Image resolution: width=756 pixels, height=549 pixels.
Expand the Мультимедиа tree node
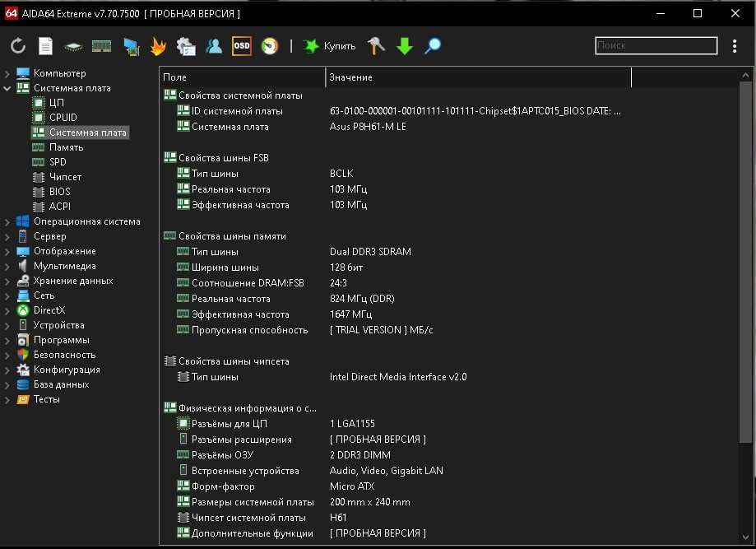7,267
